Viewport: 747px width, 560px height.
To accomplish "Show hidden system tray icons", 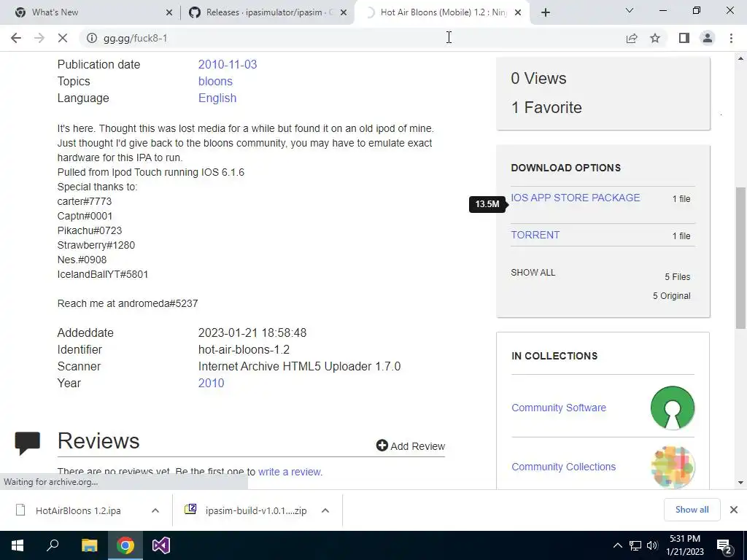I will click(617, 545).
